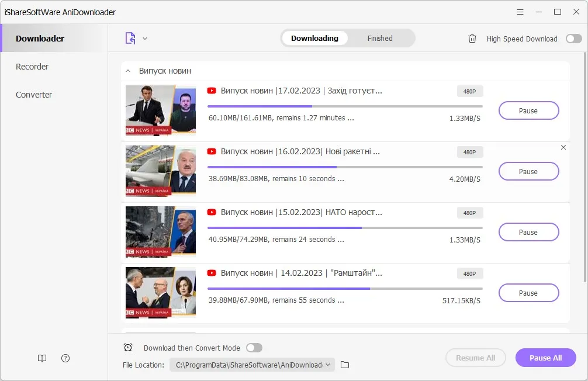
Task: Open thumbnail of 15.02.2023 video
Action: (x=161, y=232)
